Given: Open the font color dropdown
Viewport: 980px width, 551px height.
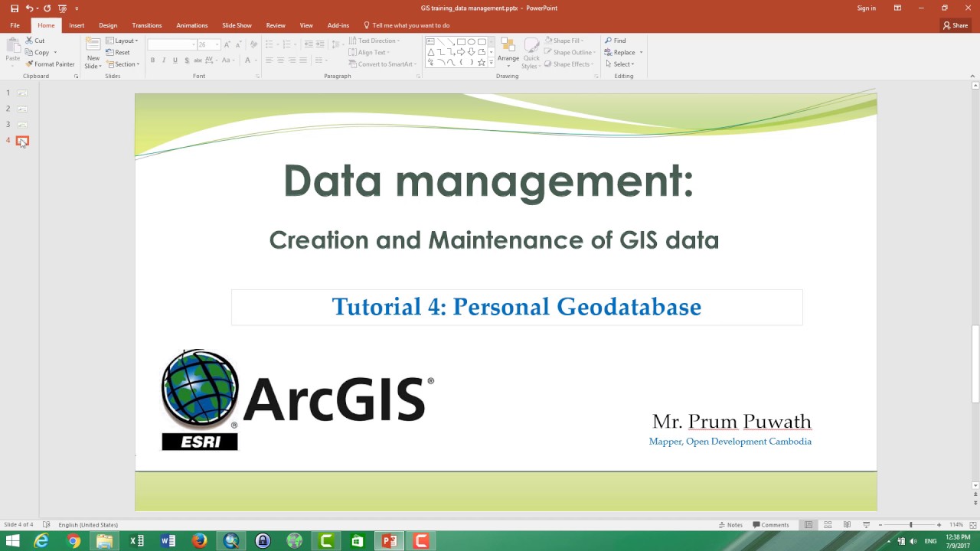Looking at the screenshot, I should pyautogui.click(x=256, y=60).
